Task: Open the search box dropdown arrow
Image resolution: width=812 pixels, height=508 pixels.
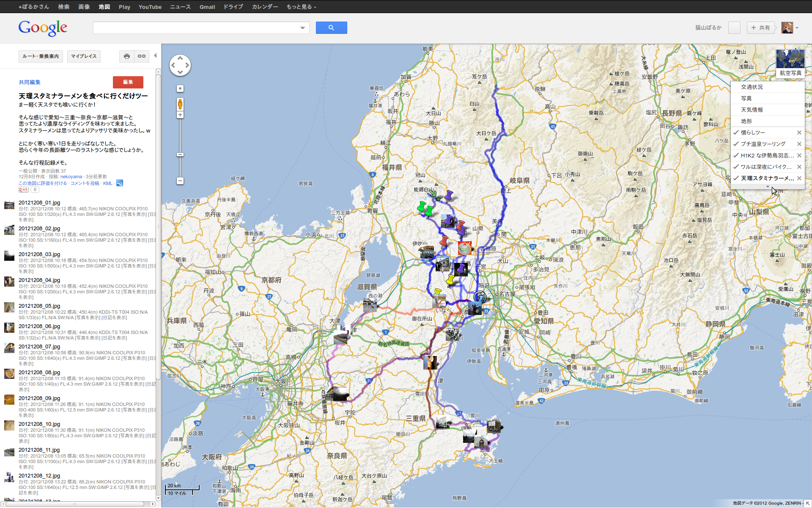Action: (302, 28)
